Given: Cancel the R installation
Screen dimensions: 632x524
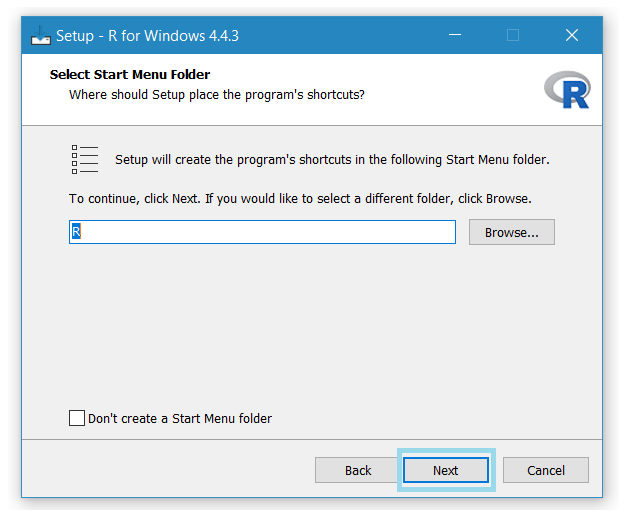Looking at the screenshot, I should pyautogui.click(x=546, y=470).
